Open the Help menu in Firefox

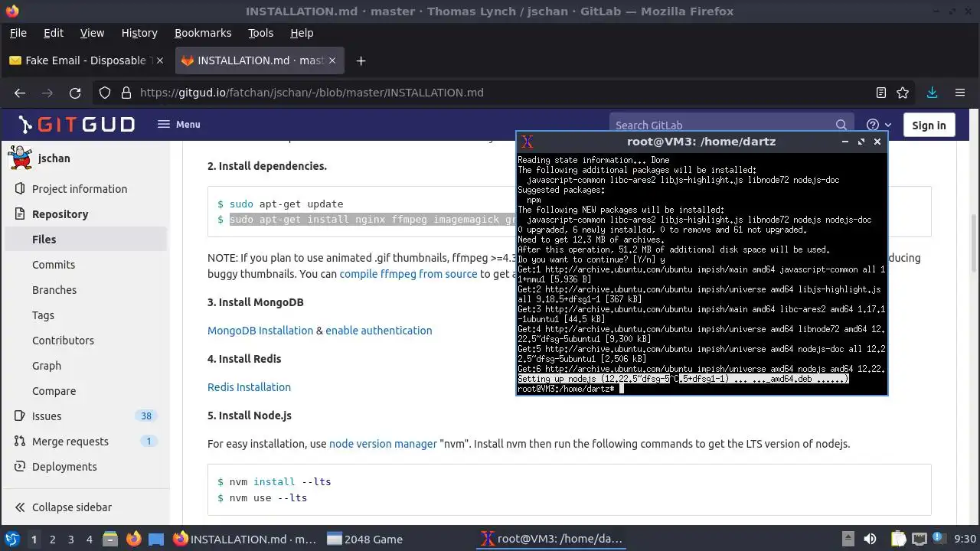[x=302, y=33]
